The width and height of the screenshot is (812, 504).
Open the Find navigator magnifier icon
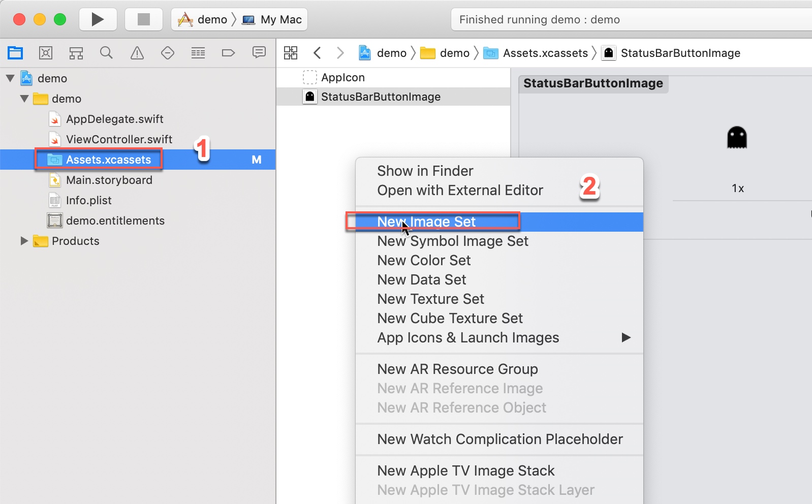point(106,53)
